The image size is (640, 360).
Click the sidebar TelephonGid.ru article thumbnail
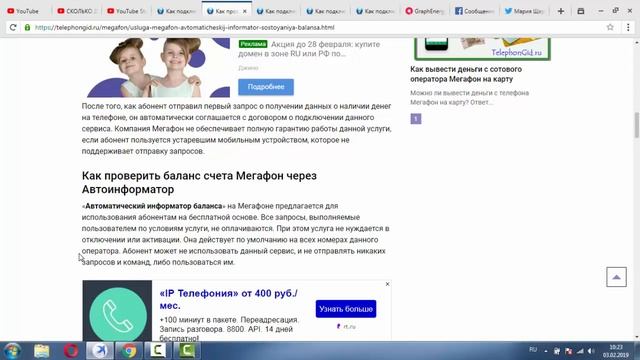tap(482, 49)
